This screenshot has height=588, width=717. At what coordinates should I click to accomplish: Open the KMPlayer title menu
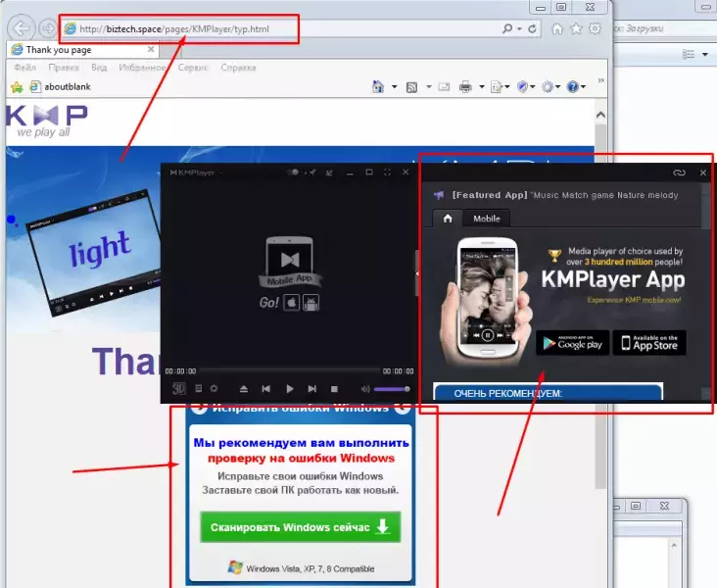196,172
